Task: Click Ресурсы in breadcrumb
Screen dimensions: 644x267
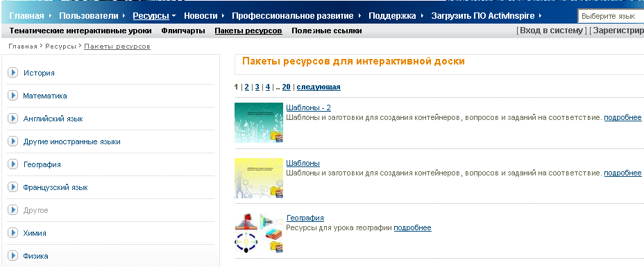Action: [61, 46]
